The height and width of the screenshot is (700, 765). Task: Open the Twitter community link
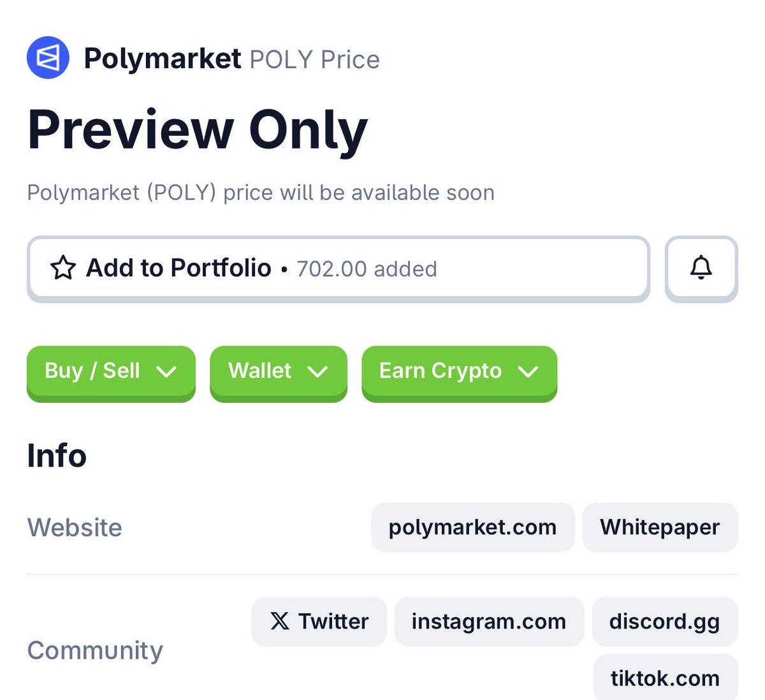click(x=333, y=621)
